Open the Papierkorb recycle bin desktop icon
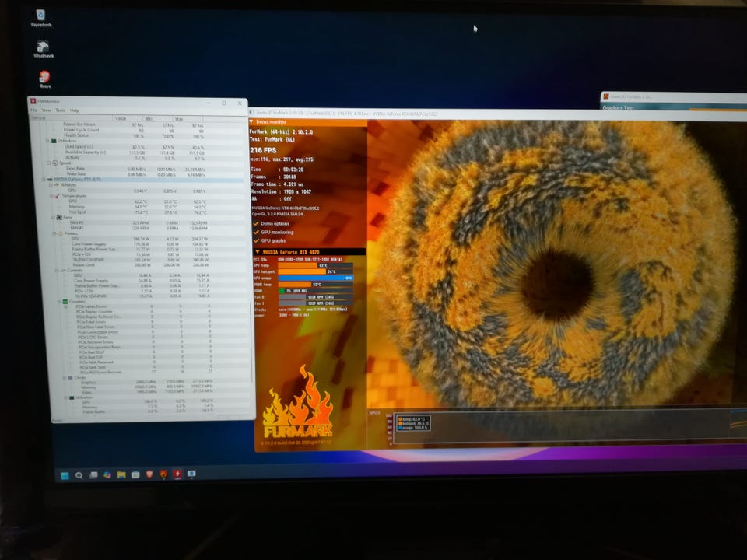 (41, 16)
